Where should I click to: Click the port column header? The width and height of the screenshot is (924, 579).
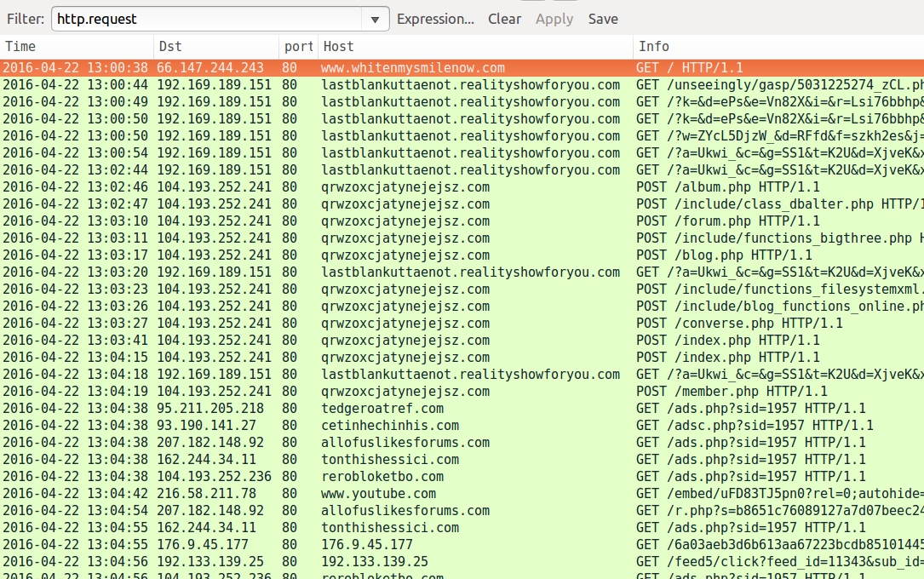298,47
